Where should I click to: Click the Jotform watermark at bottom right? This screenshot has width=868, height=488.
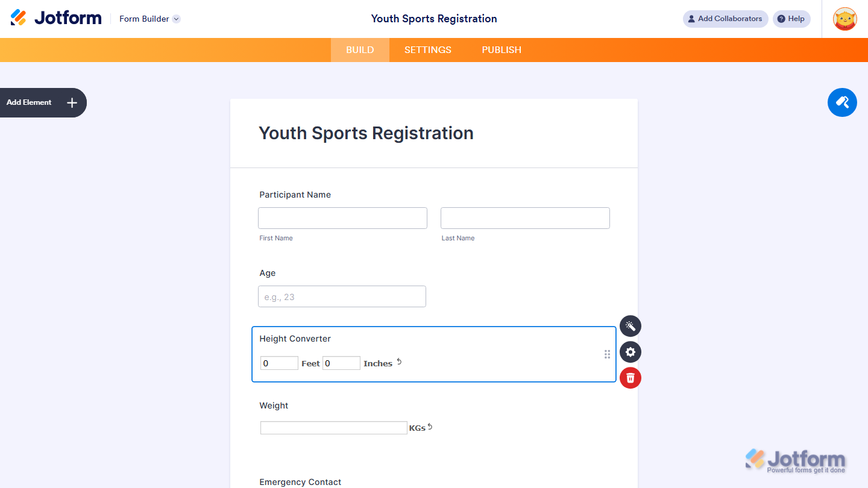tap(794, 460)
